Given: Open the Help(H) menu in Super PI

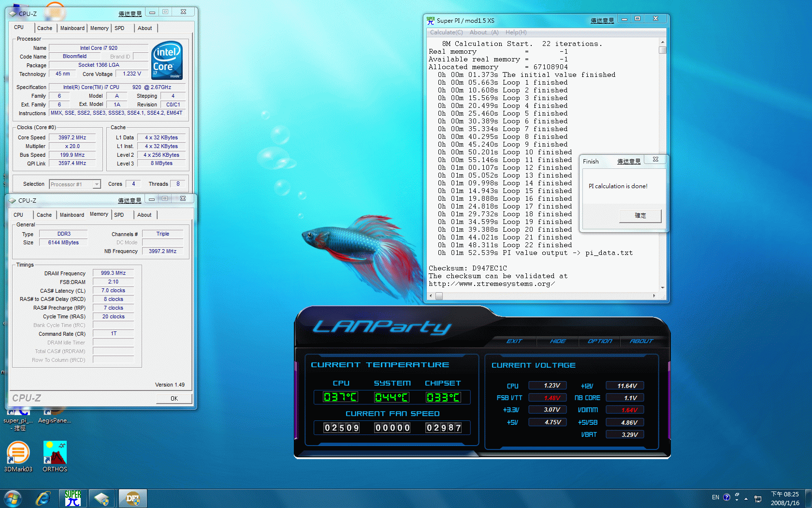Looking at the screenshot, I should click(516, 32).
